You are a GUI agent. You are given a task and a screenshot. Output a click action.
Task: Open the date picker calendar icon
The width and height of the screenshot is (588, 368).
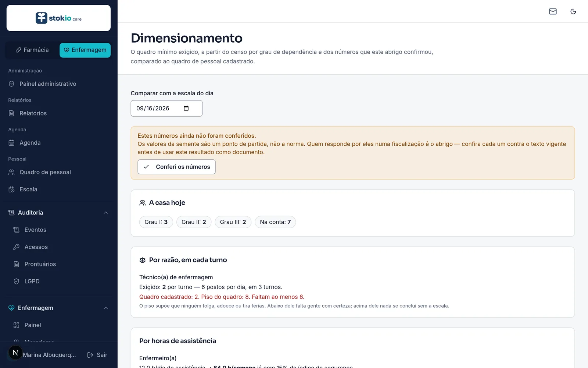[186, 108]
